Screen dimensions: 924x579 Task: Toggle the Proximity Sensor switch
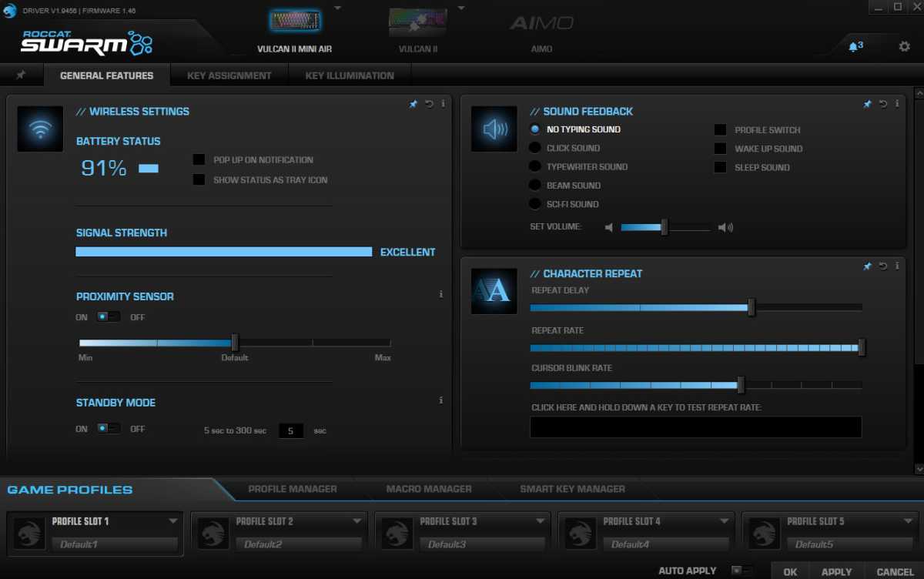108,316
